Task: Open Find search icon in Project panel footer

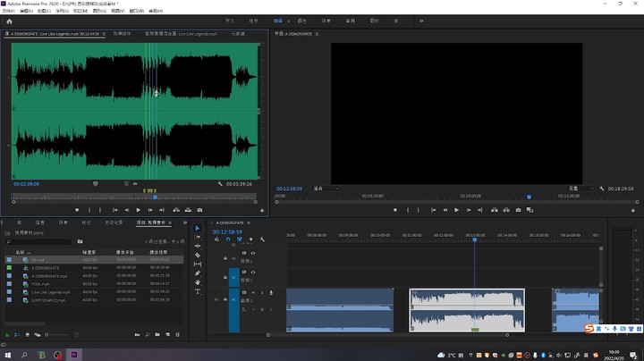Action: (x=148, y=335)
